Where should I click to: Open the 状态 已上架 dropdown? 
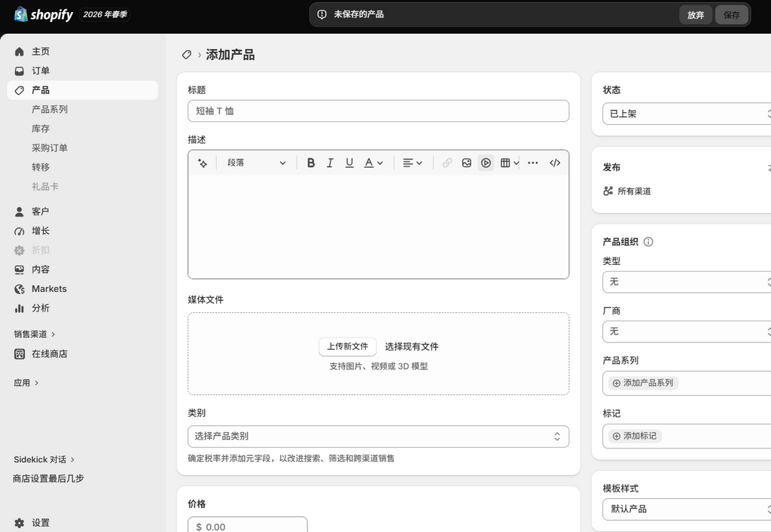(x=687, y=114)
